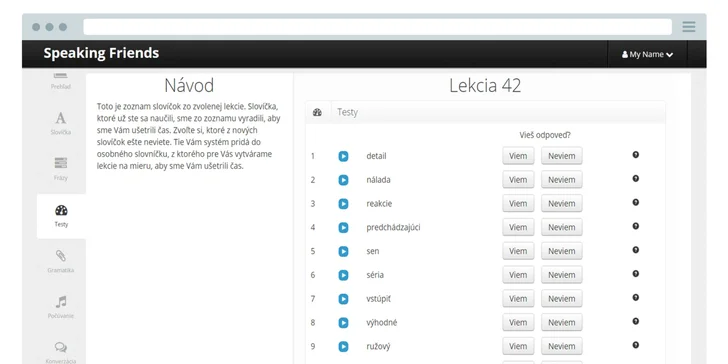Play audio for the word séria

click(x=343, y=275)
